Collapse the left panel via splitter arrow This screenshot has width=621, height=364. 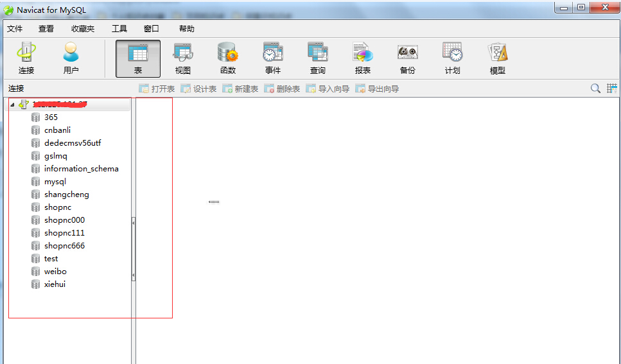pos(134,222)
